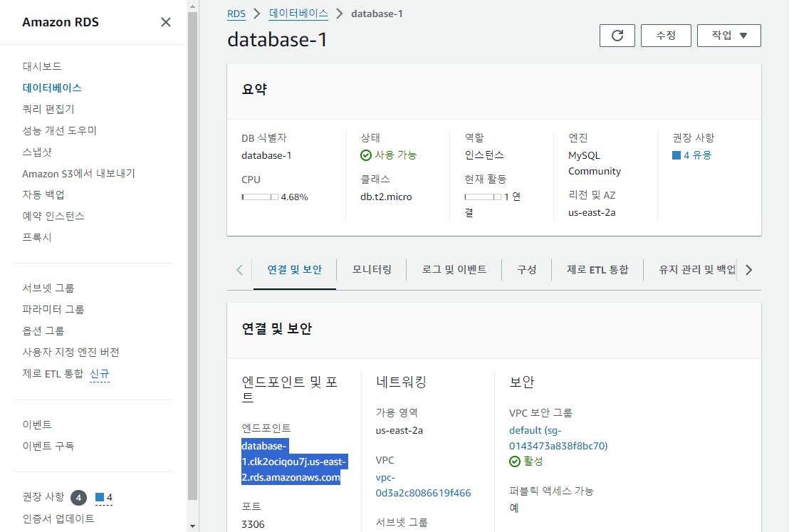Click the highlighted endpoint address text
This screenshot has width=789, height=532.
pos(294,461)
